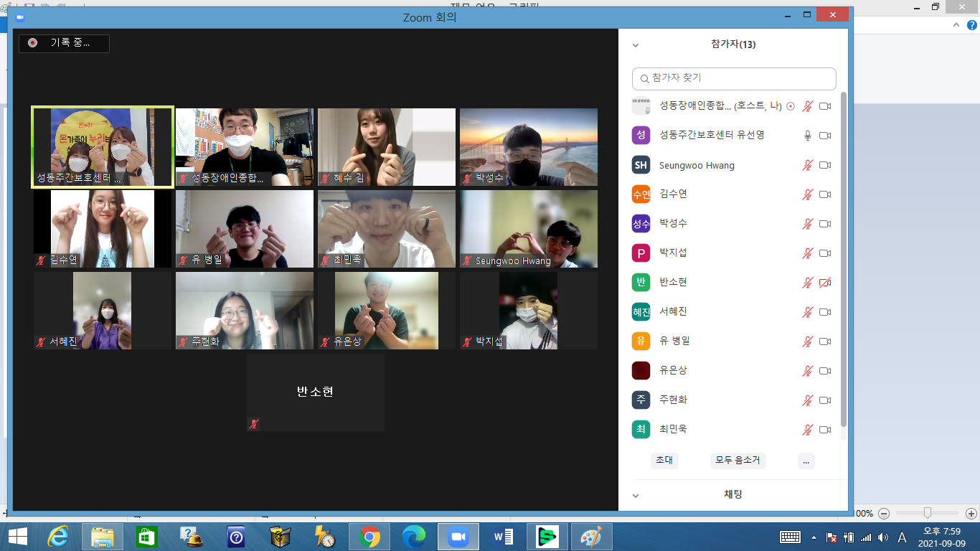Mute microphone of 성동주간보호센터 유선영

(808, 136)
